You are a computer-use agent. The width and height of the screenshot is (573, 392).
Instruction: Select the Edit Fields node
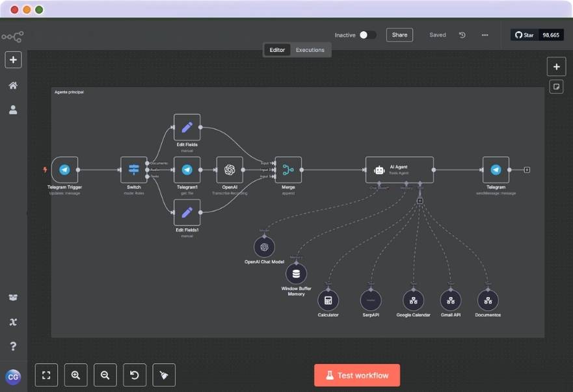(187, 127)
